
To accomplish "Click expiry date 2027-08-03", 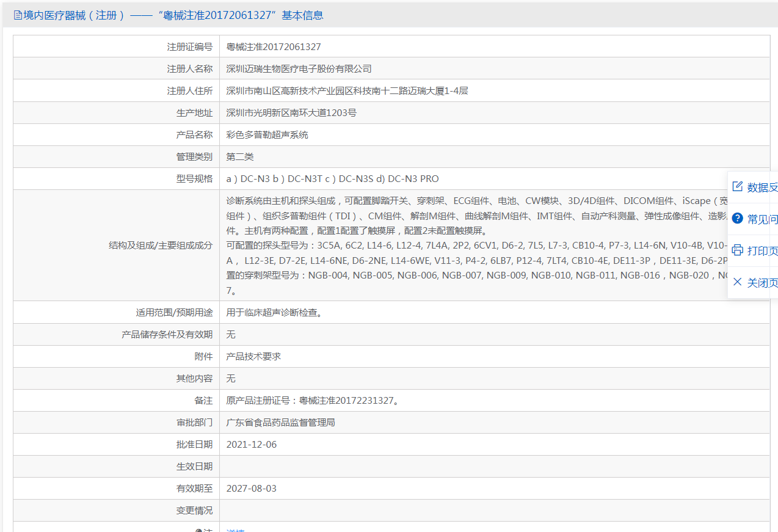I will (251, 488).
